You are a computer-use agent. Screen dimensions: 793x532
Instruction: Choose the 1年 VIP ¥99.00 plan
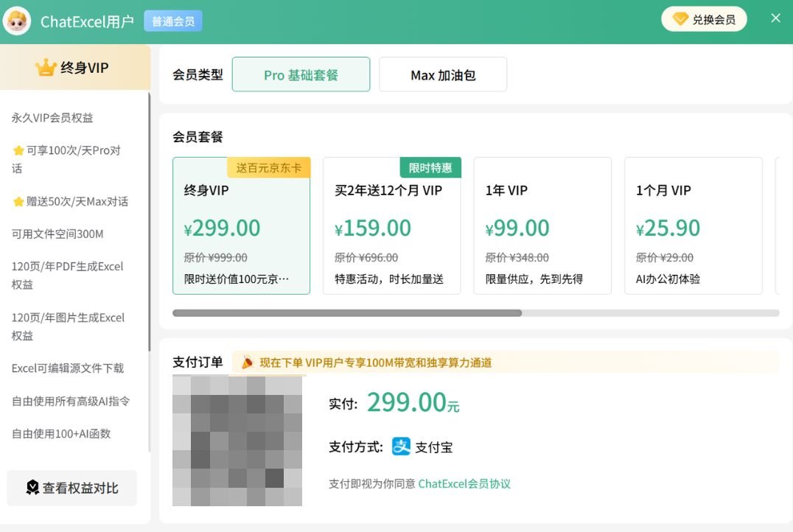point(542,225)
